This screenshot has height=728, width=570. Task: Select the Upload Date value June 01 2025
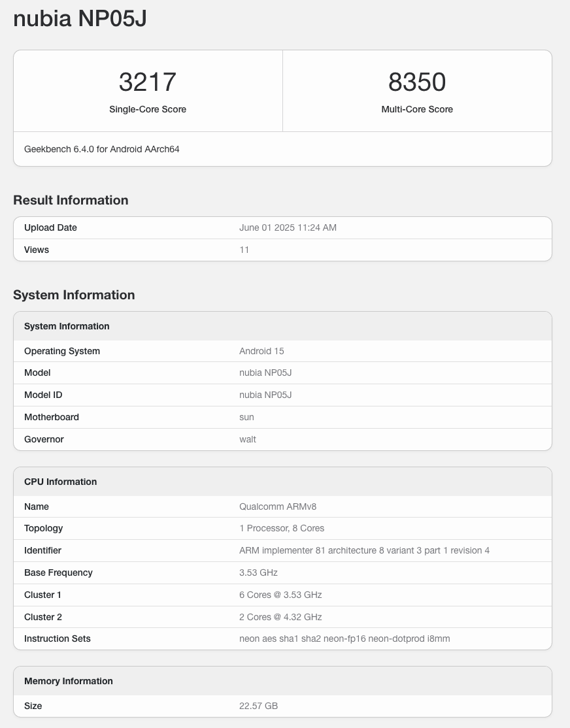coord(288,227)
